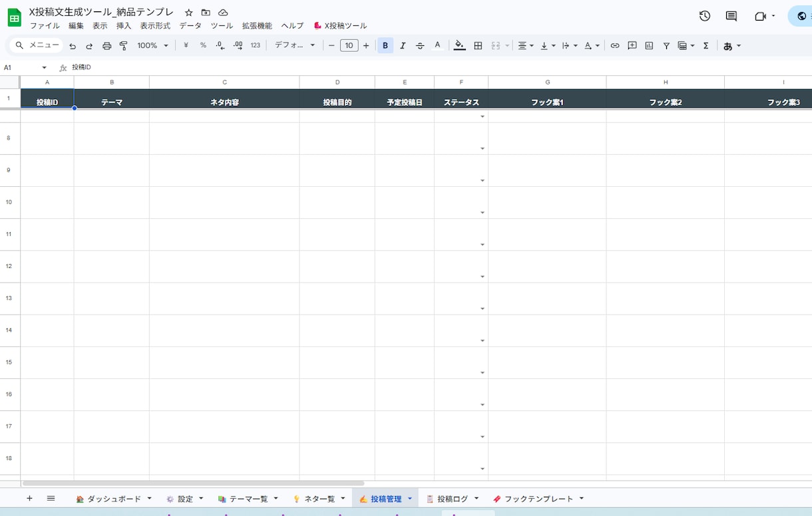The height and width of the screenshot is (516, 812).
Task: Increase decimal places button
Action: (238, 46)
